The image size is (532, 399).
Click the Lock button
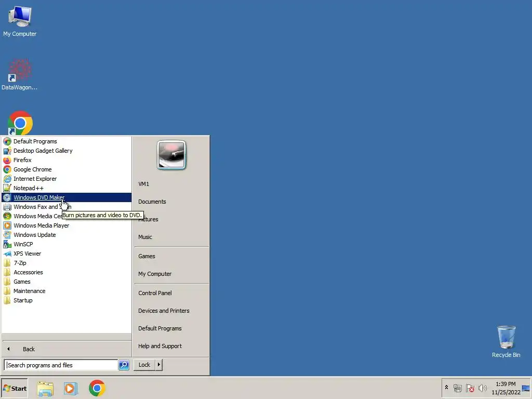pyautogui.click(x=144, y=365)
